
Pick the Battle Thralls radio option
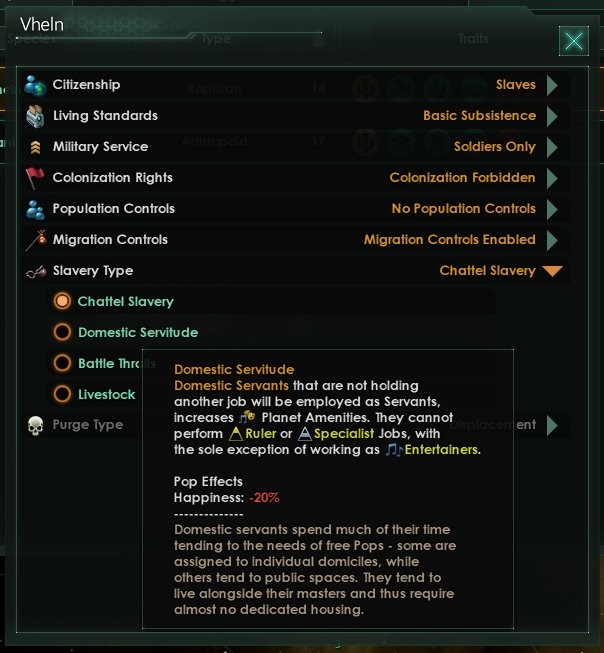[x=62, y=363]
